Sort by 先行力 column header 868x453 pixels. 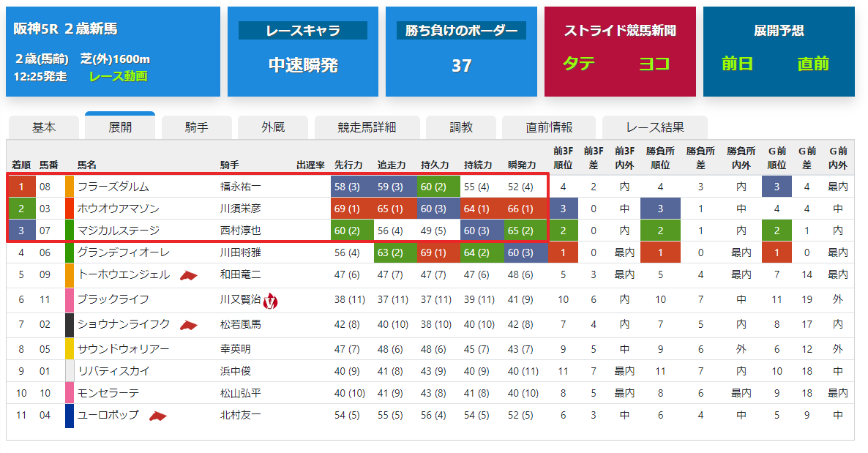[x=348, y=165]
